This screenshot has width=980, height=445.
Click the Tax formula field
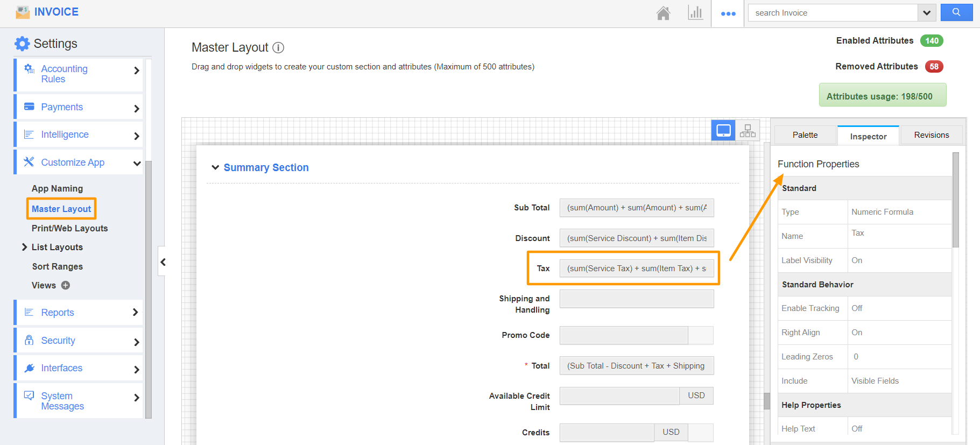click(x=636, y=269)
